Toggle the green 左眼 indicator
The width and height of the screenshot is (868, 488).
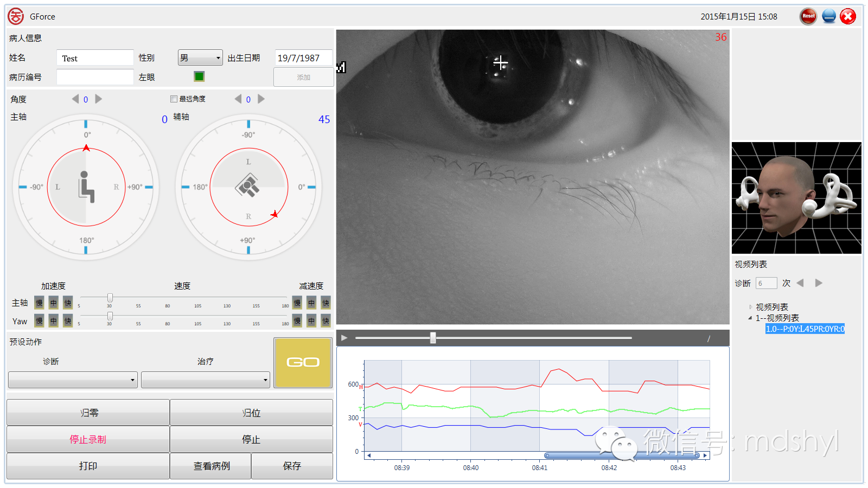[199, 76]
